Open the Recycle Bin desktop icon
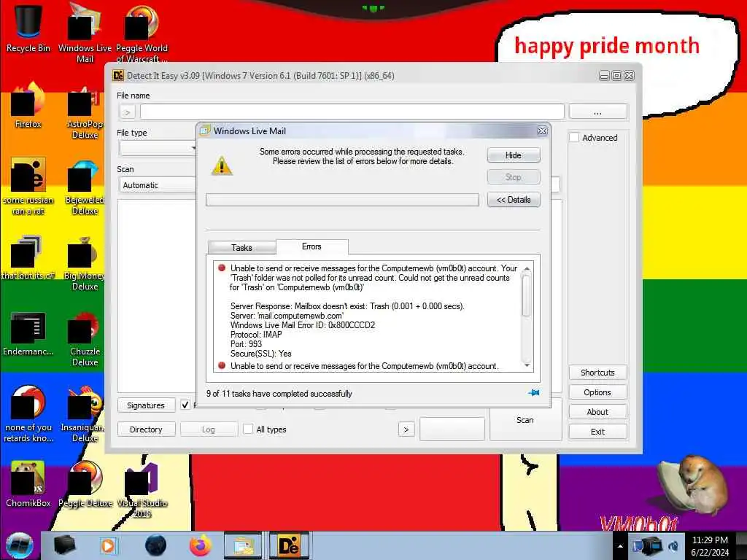The image size is (747, 560). (x=28, y=27)
